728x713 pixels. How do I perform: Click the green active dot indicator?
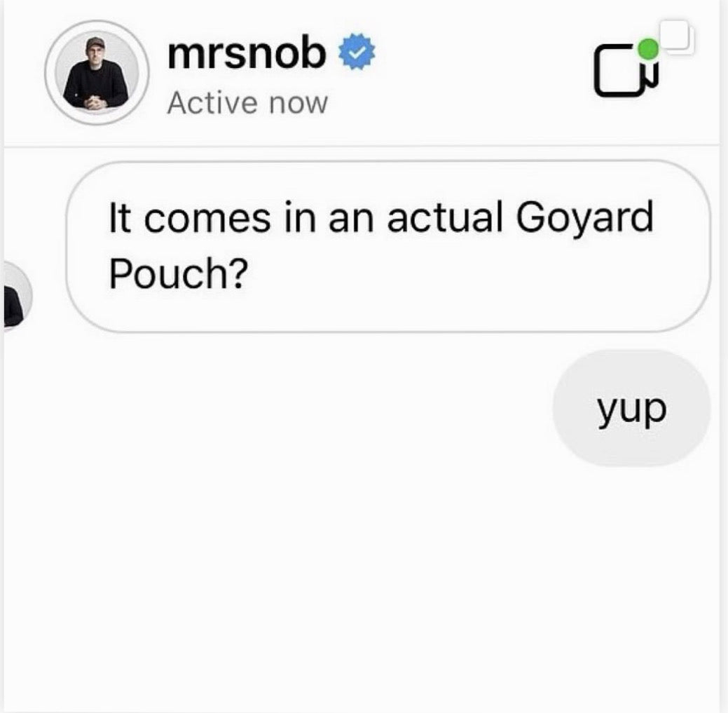648,49
